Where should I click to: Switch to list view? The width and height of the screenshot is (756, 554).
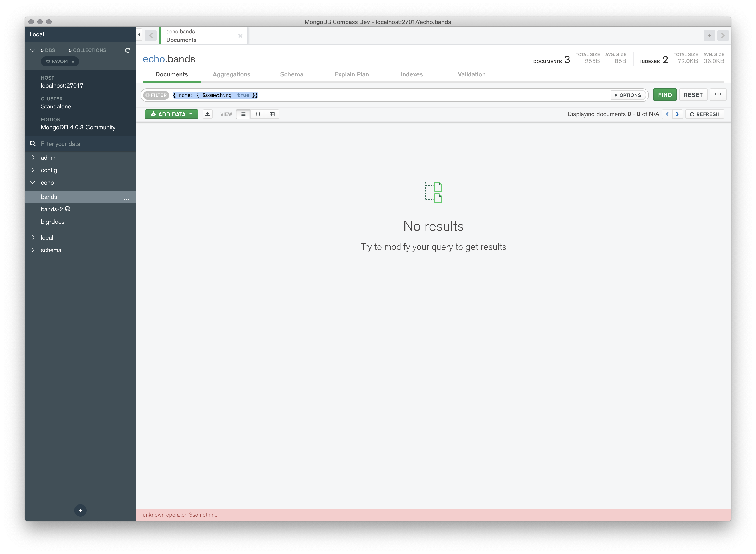pyautogui.click(x=243, y=114)
